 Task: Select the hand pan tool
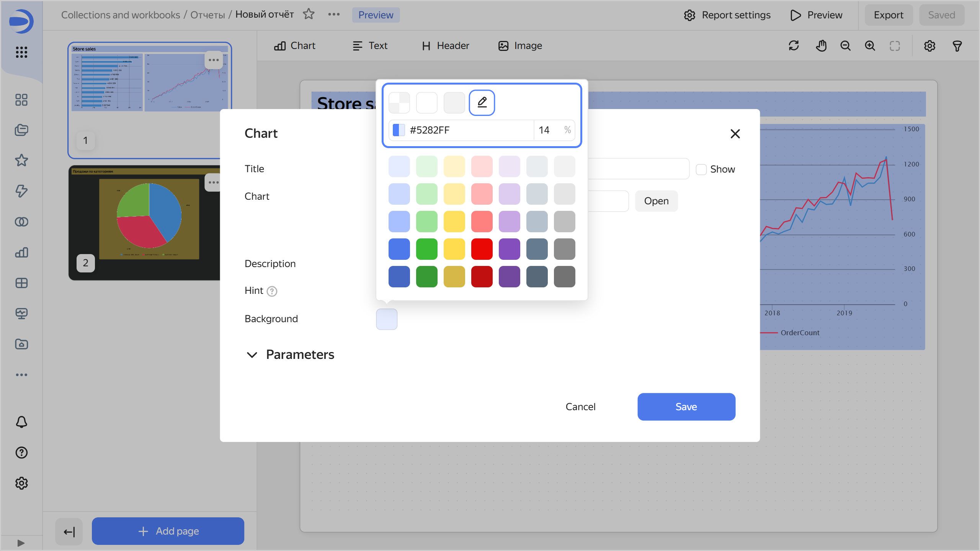821,46
